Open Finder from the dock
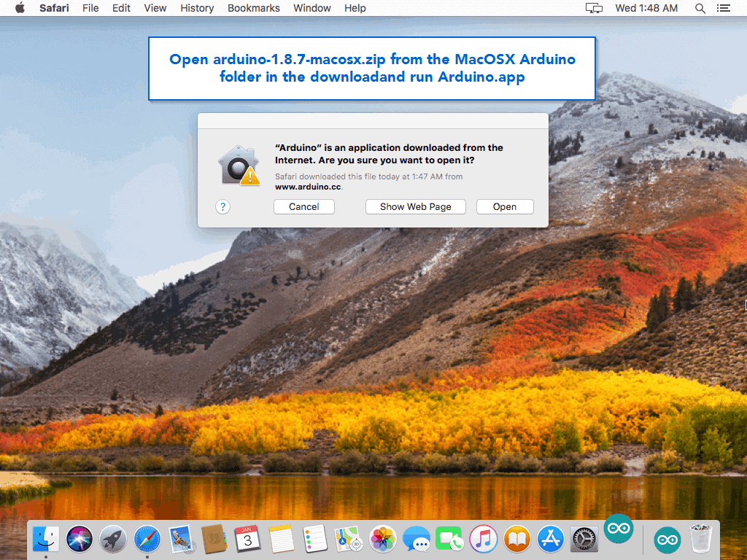This screenshot has width=747, height=560. pyautogui.click(x=46, y=539)
